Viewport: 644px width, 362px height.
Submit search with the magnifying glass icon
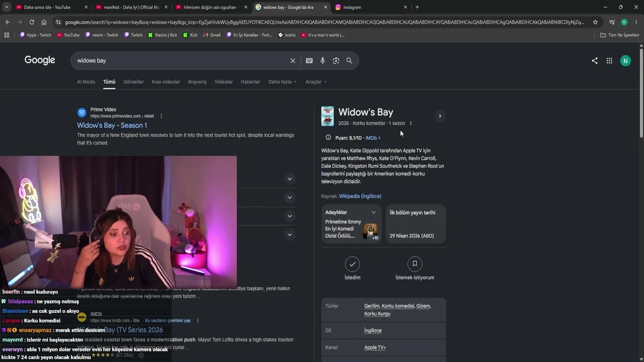pyautogui.click(x=349, y=61)
